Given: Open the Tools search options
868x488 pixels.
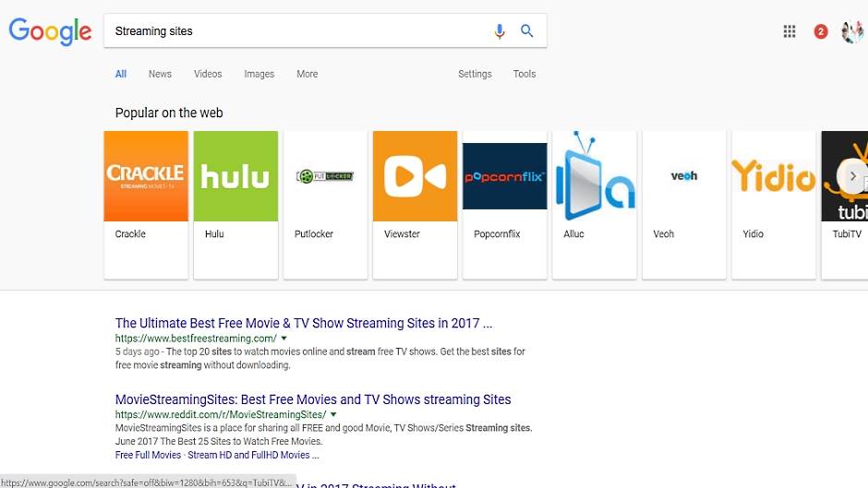Looking at the screenshot, I should point(524,74).
